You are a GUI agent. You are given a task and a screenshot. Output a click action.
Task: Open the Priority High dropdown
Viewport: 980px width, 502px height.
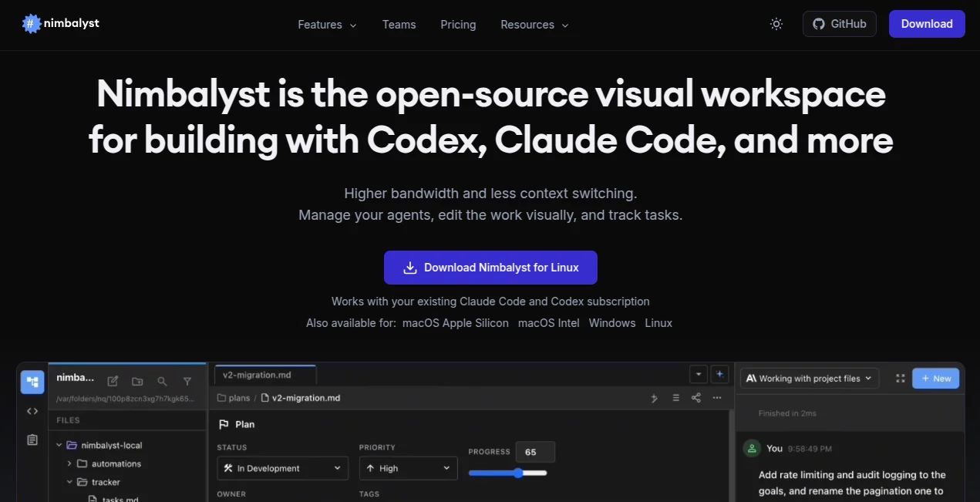click(408, 468)
